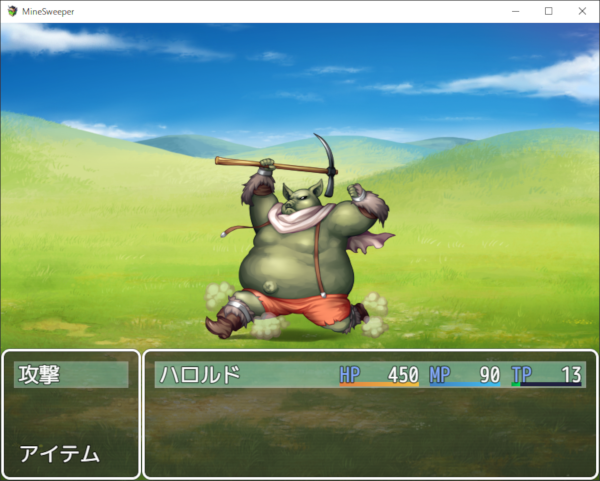
Task: Click the ハロルド character name
Action: click(x=200, y=375)
